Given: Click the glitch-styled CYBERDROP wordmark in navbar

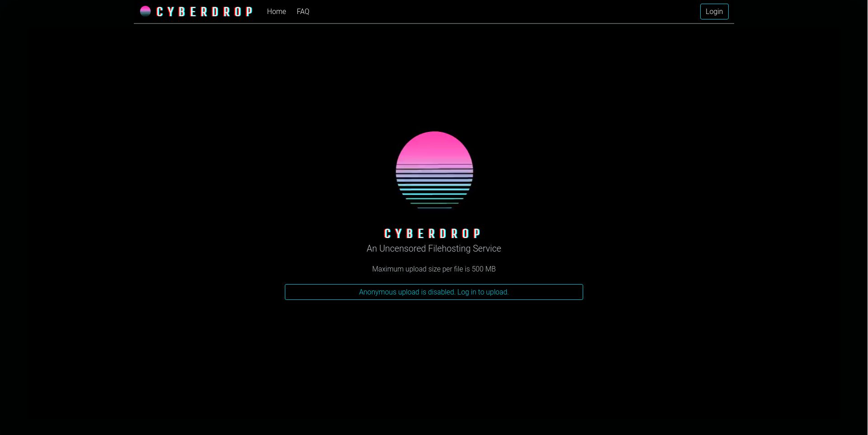Looking at the screenshot, I should [204, 12].
